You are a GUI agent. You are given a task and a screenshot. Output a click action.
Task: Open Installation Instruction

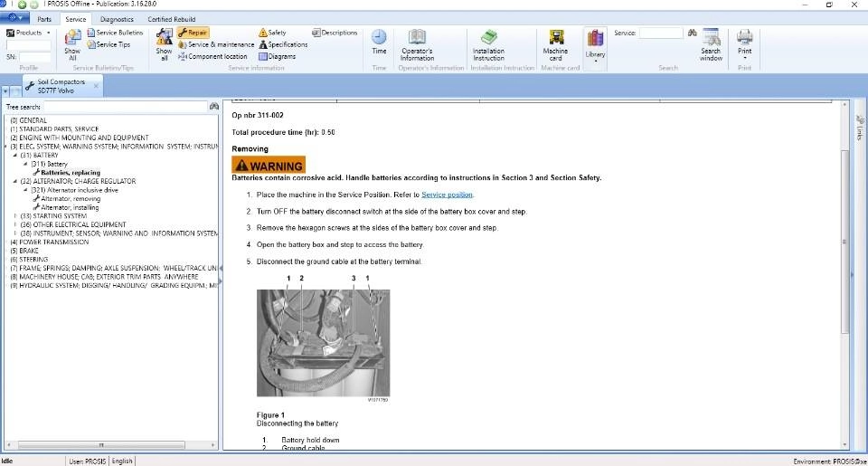pyautogui.click(x=488, y=45)
